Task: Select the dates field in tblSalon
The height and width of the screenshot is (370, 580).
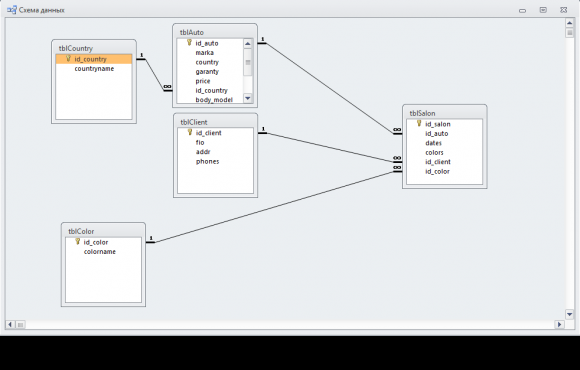Action: [x=444, y=143]
